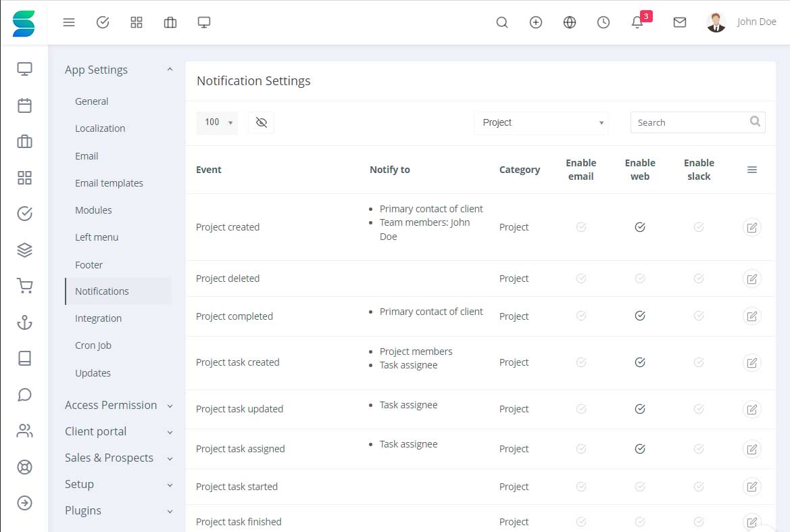This screenshot has height=532, width=790.
Task: Click the hamburger menu icon in header
Action: [x=69, y=22]
